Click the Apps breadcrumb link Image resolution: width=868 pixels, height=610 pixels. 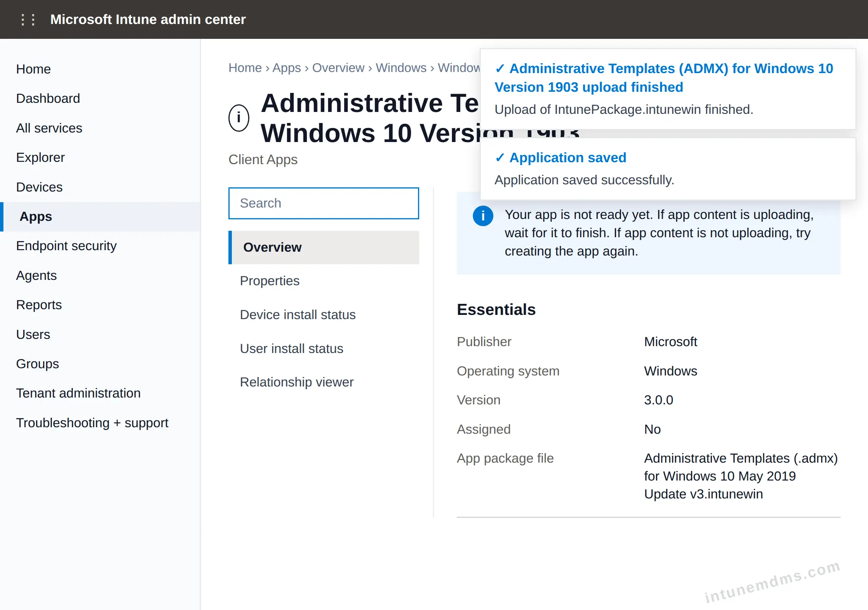point(286,68)
